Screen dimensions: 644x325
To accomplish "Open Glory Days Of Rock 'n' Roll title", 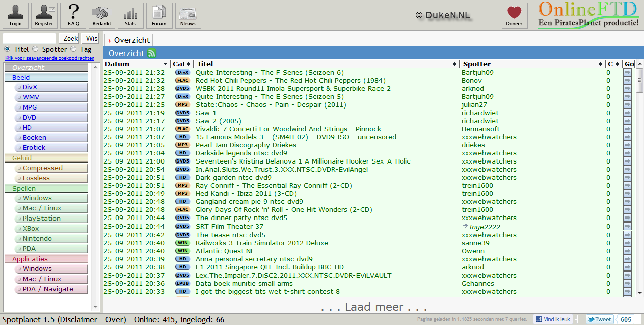I will (x=284, y=210).
